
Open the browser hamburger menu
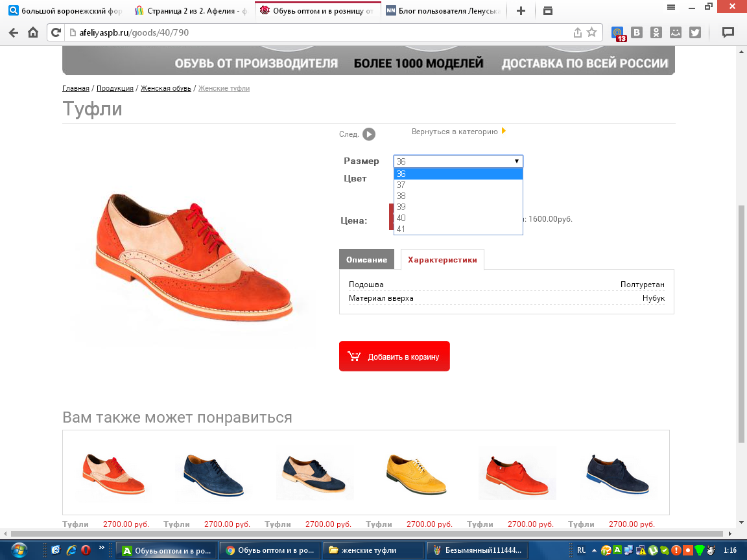point(671,6)
